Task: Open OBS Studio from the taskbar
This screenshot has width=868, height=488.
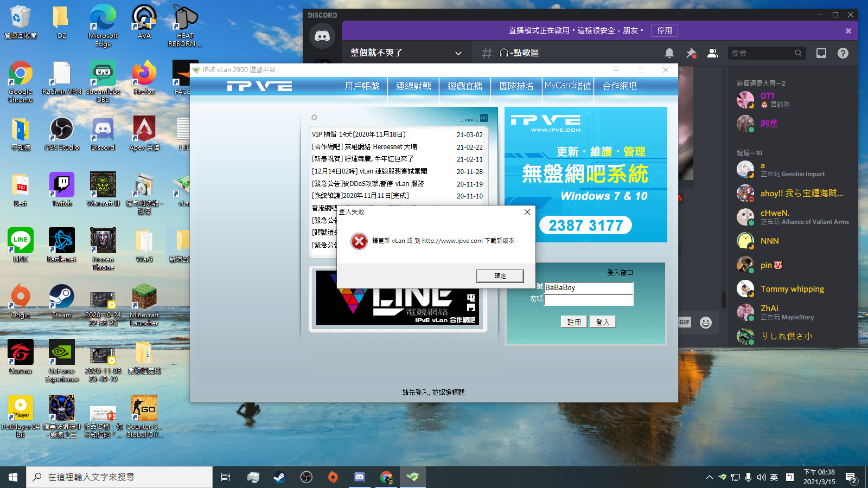Action: pyautogui.click(x=307, y=477)
